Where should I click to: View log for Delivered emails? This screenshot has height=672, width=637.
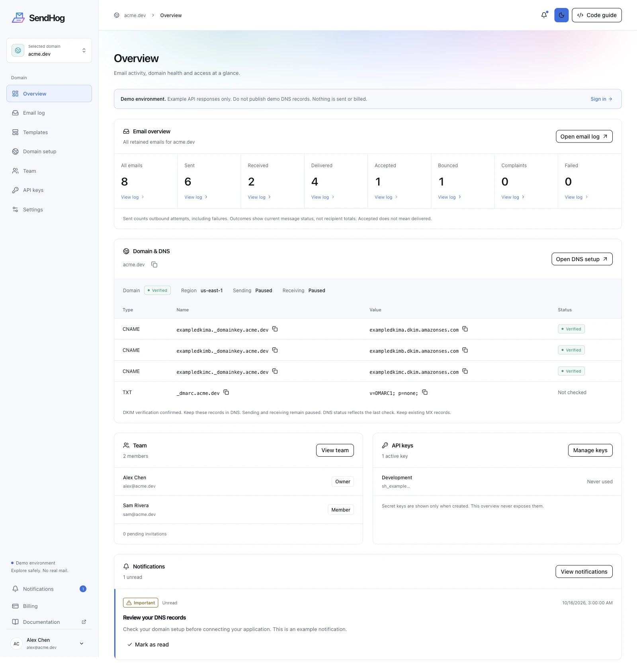tap(323, 197)
